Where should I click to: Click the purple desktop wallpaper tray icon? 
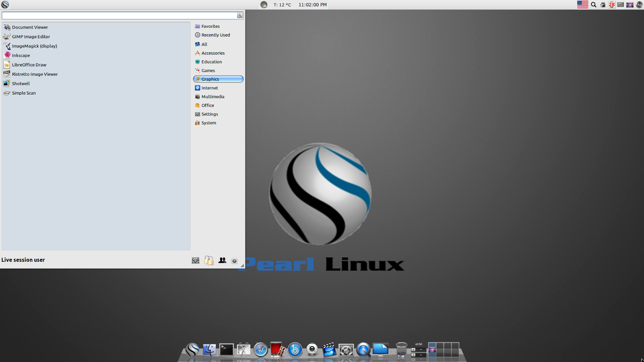click(630, 5)
